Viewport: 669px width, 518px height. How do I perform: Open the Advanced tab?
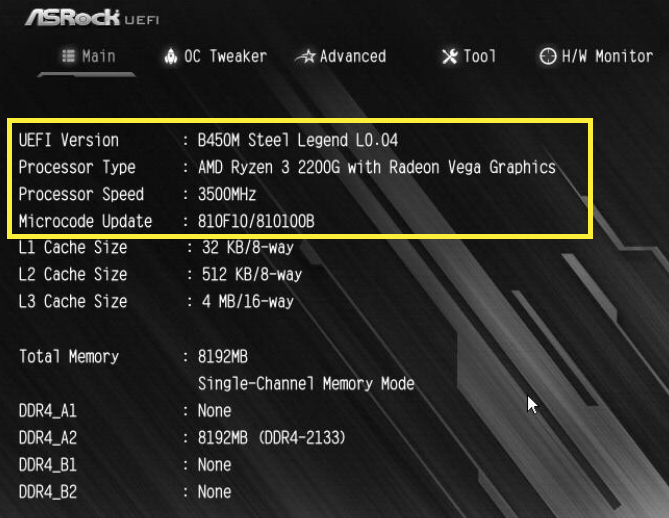pos(340,56)
